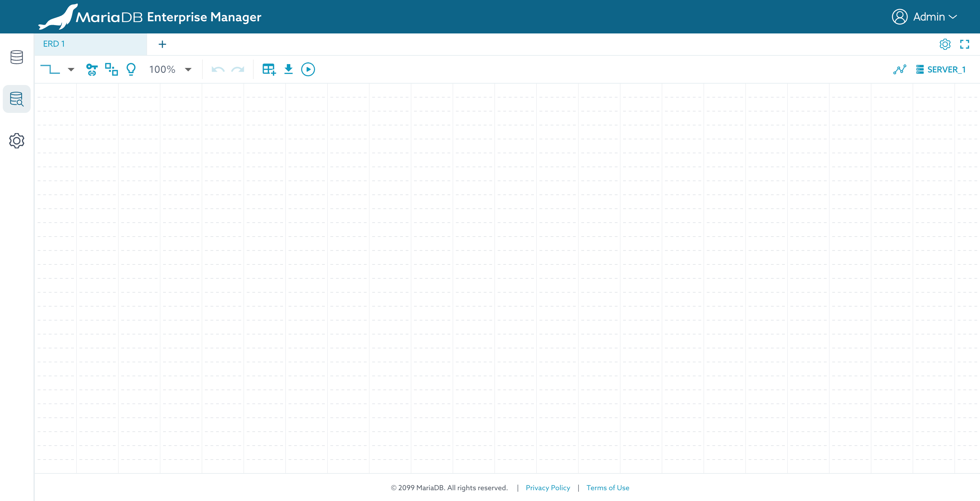Switch to the ERD 1 tab
This screenshot has height=501, width=980.
pyautogui.click(x=91, y=44)
